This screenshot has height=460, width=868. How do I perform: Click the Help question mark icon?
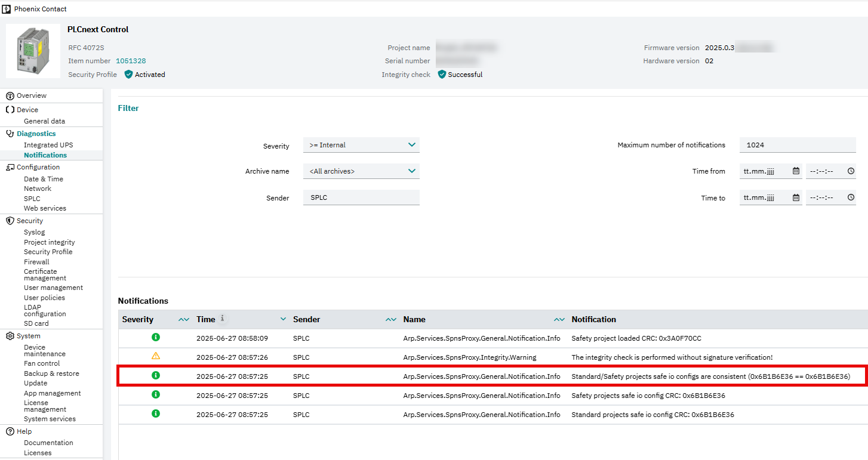tap(10, 431)
